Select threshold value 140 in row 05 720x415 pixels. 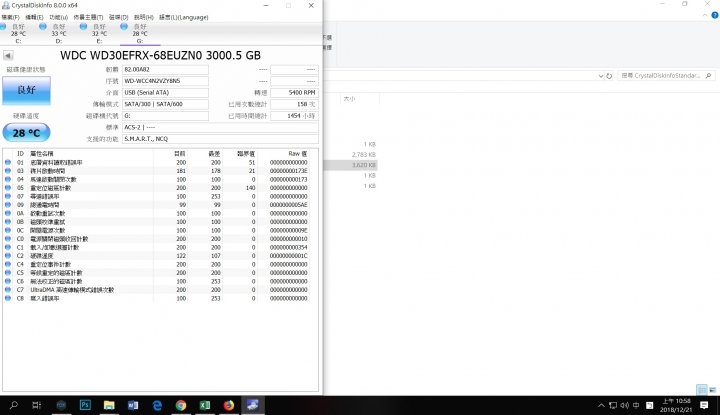click(250, 188)
